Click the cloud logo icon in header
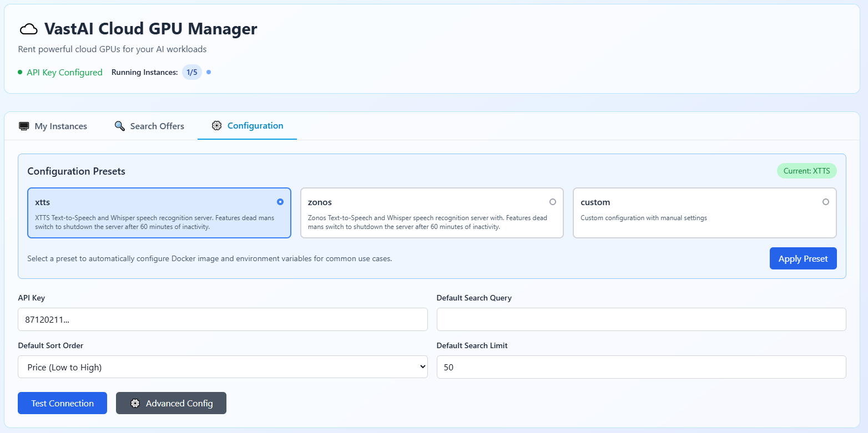This screenshot has height=433, width=868. coord(28,29)
